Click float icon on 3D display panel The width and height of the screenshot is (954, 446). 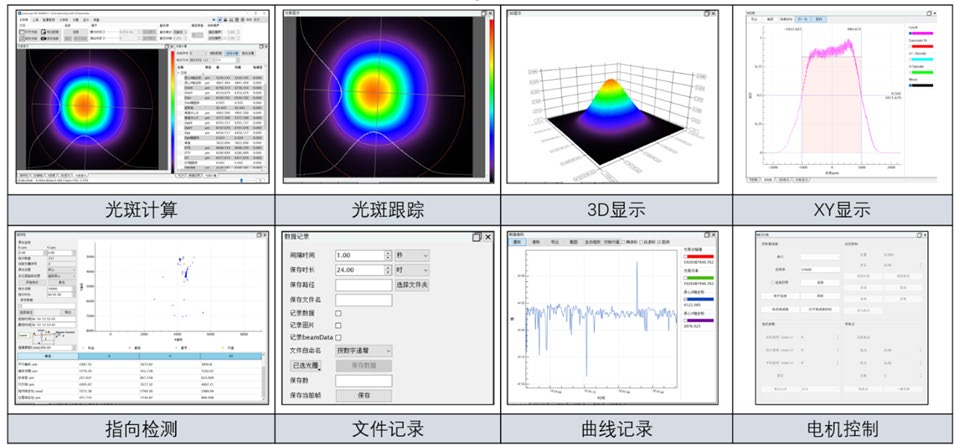tap(708, 14)
